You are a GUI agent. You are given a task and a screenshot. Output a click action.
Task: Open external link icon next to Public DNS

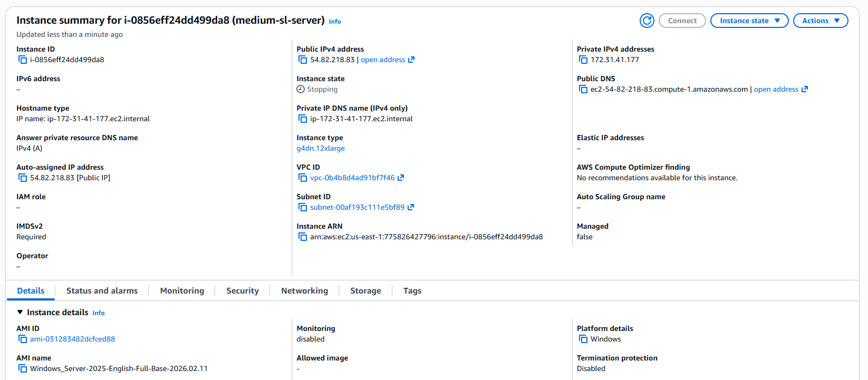[805, 89]
